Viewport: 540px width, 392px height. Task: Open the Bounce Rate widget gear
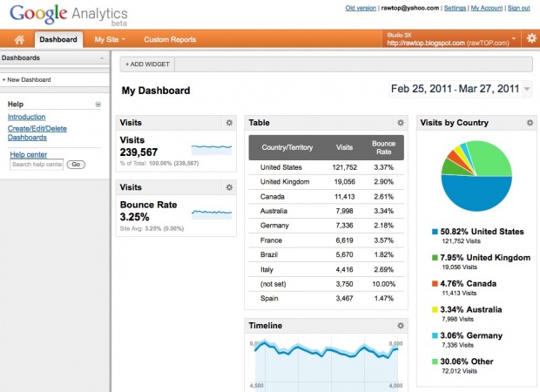coord(229,187)
